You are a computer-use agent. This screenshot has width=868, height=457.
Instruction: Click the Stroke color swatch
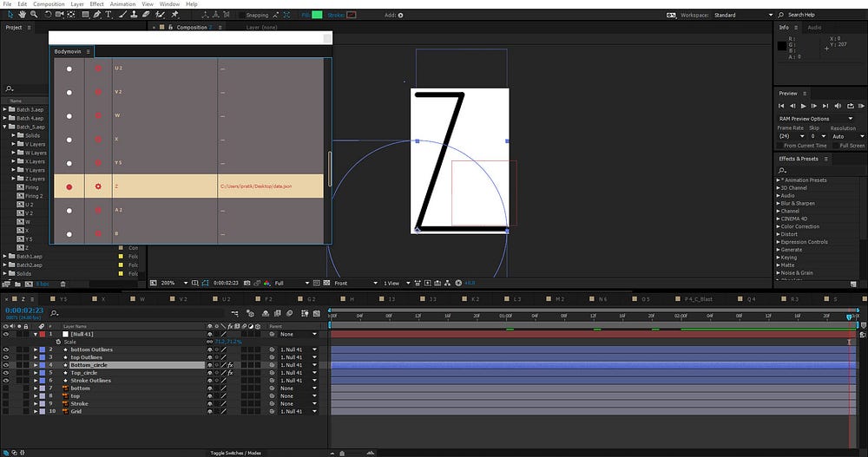351,15
